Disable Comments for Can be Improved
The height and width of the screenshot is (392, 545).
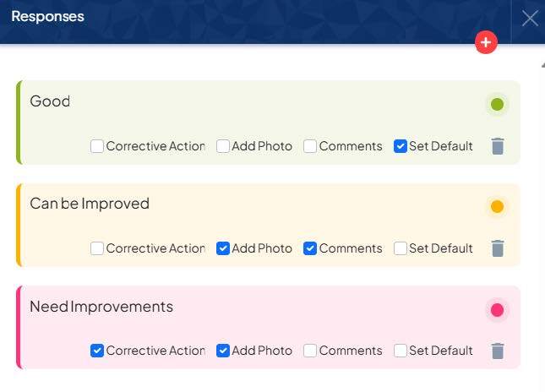pos(310,248)
